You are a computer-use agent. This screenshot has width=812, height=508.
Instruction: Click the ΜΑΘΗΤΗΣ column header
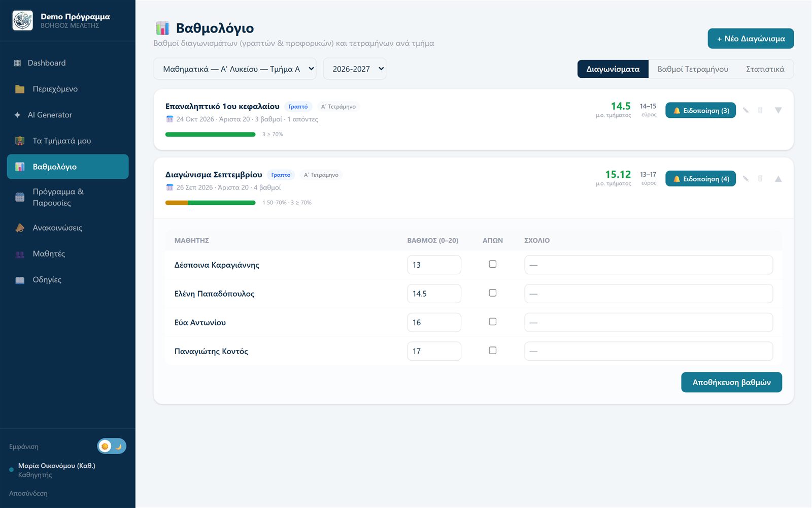click(x=192, y=240)
